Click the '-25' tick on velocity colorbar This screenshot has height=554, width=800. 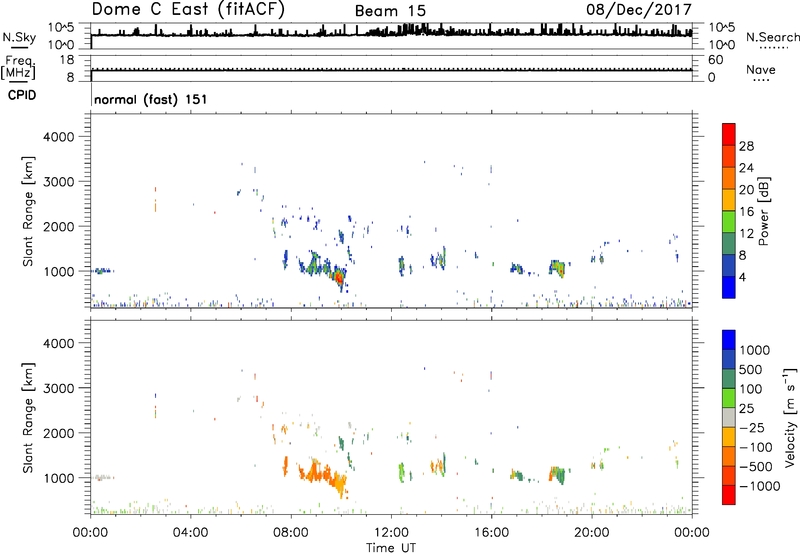752,427
